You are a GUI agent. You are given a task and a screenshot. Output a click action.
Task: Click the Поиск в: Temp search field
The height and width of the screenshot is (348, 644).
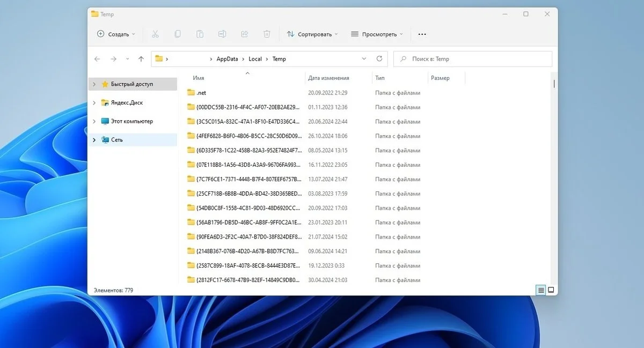pyautogui.click(x=473, y=59)
